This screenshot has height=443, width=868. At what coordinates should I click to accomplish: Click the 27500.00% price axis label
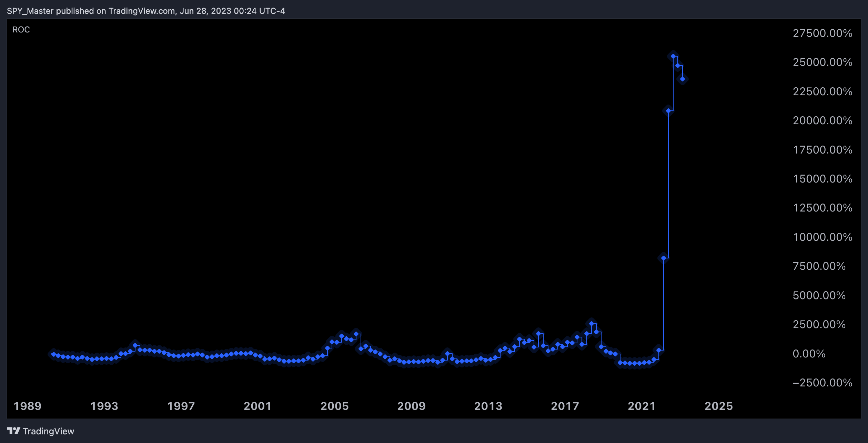pyautogui.click(x=822, y=33)
